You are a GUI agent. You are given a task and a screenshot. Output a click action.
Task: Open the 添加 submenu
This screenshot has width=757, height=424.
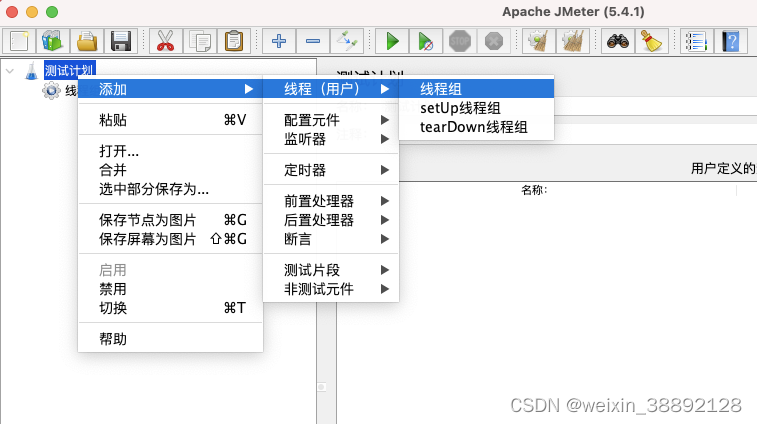(x=170, y=89)
